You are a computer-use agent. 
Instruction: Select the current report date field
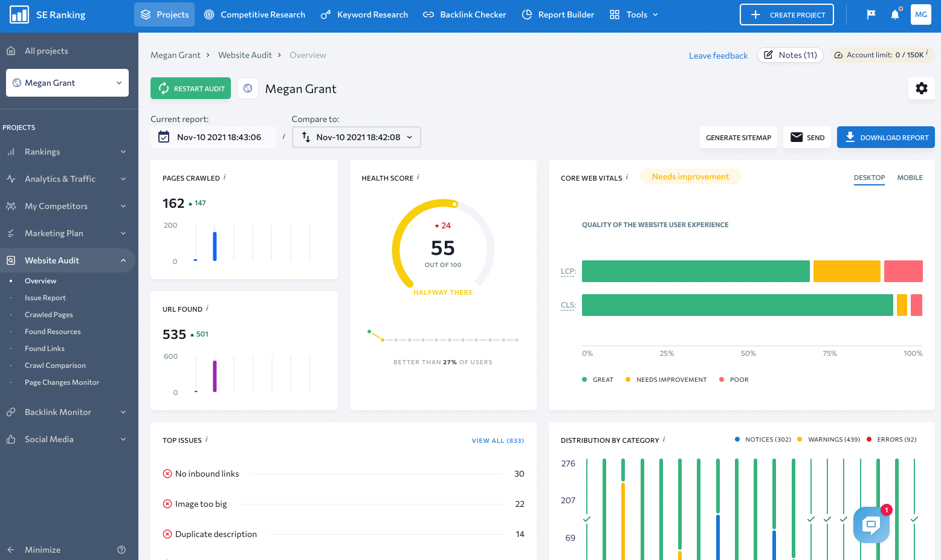coord(213,137)
